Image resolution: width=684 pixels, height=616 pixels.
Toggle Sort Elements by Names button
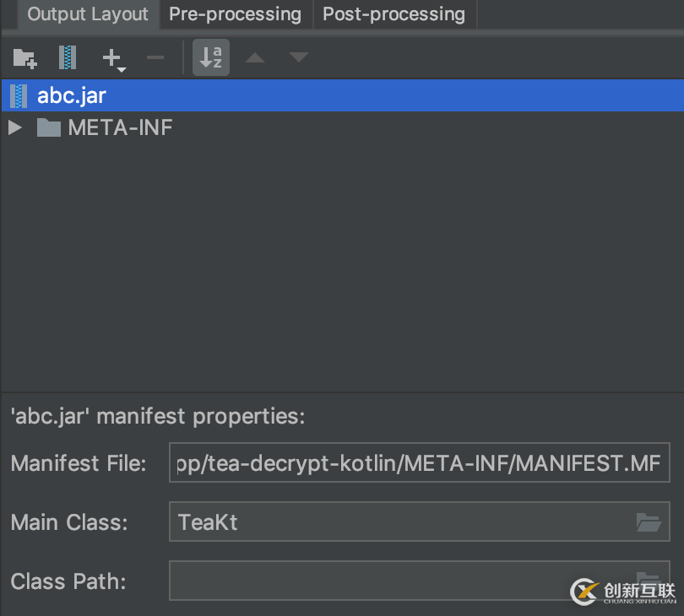coord(211,58)
